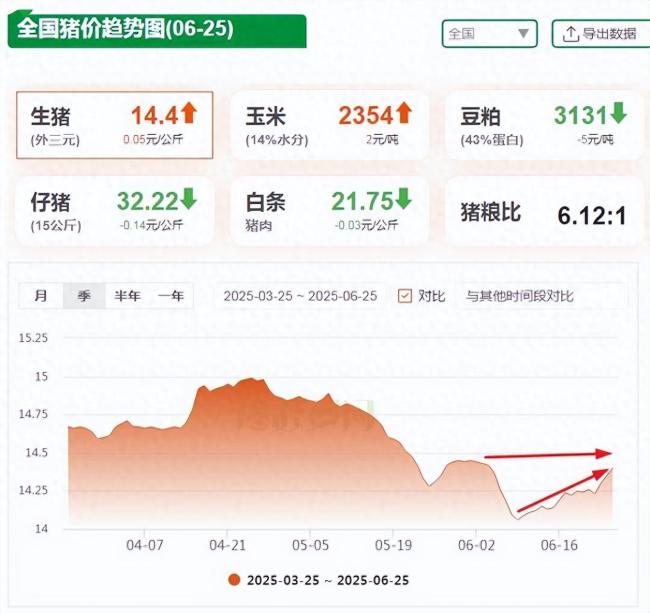Toggle the 对比 checkbox
Image resolution: width=650 pixels, height=613 pixels.
pyautogui.click(x=405, y=296)
